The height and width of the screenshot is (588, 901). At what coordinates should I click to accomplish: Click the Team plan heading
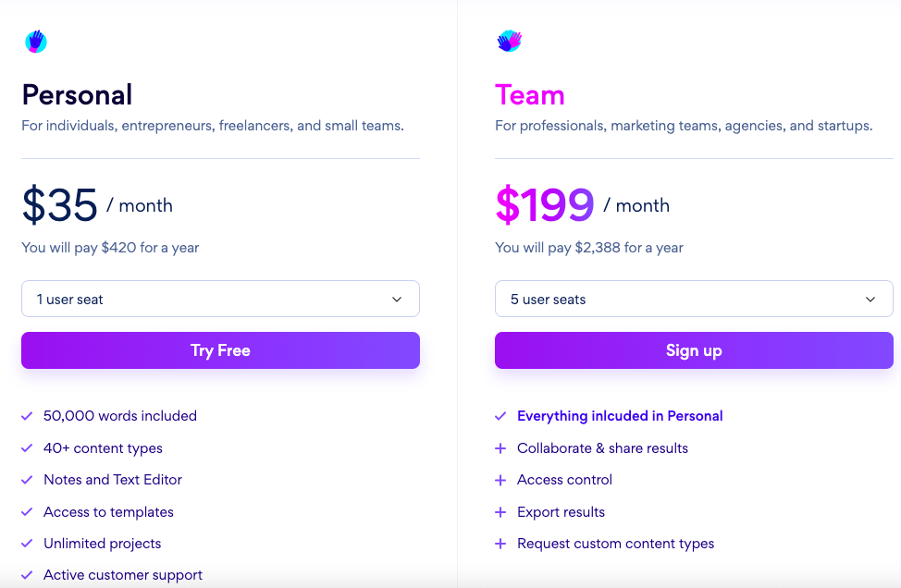[x=530, y=94]
